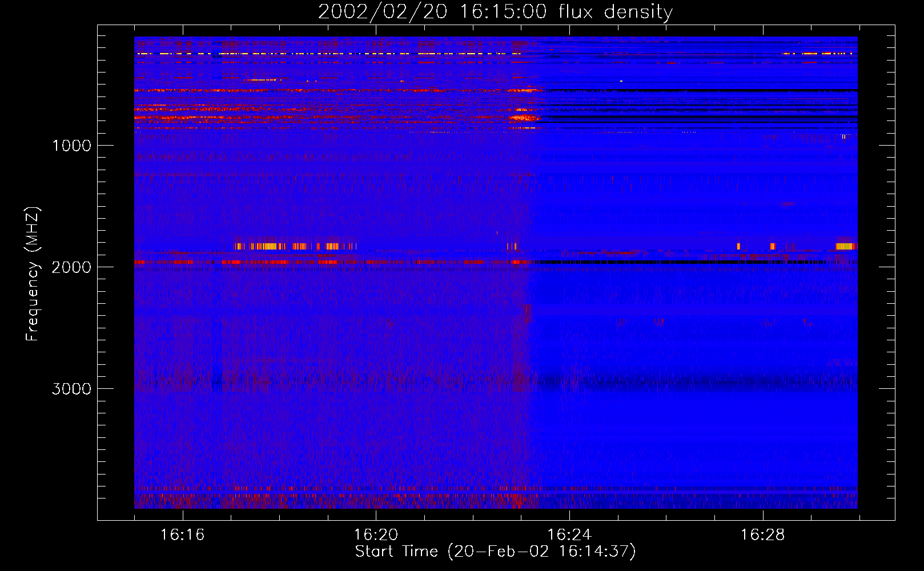
Task: Click the 16:20 time tick label
Action: (376, 534)
